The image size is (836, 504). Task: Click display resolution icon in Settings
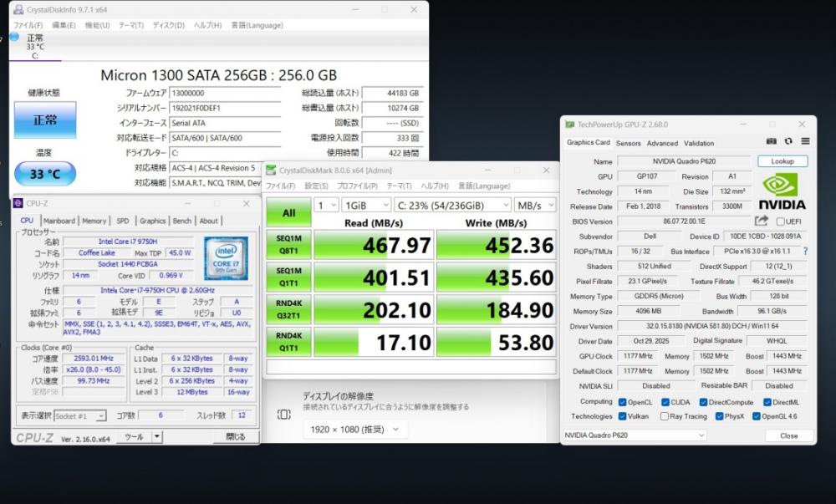click(x=283, y=415)
